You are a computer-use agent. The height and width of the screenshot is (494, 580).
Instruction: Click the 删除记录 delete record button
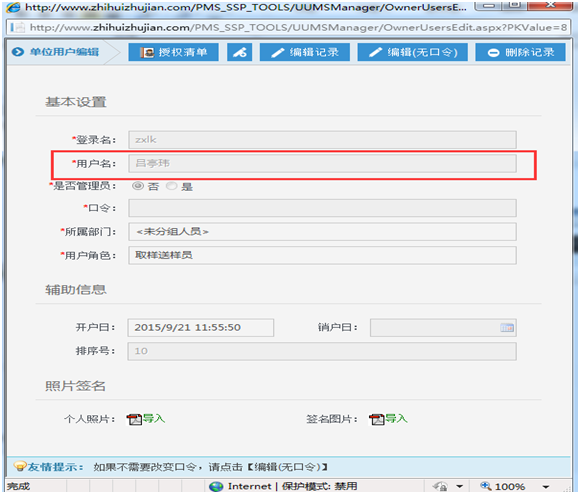click(520, 52)
